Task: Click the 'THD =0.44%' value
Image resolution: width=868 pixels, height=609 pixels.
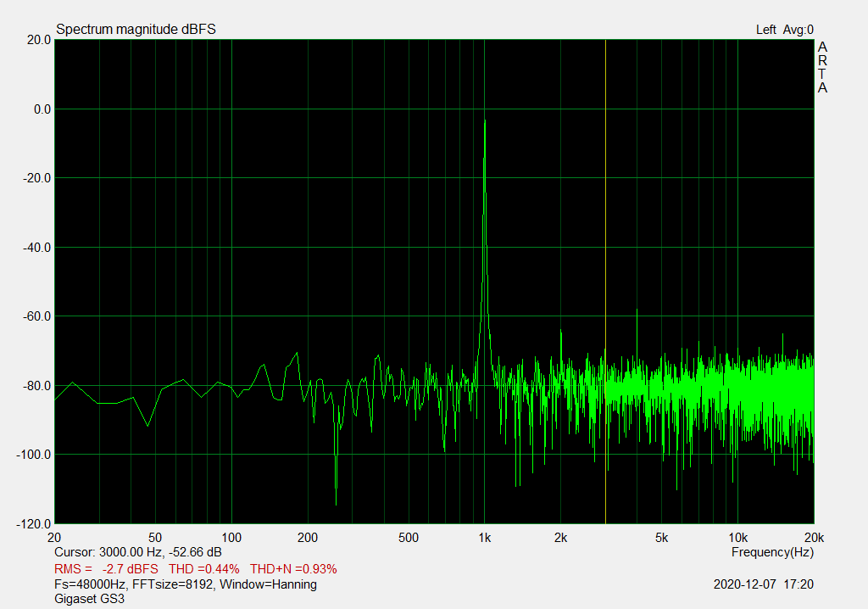Action: 203,569
